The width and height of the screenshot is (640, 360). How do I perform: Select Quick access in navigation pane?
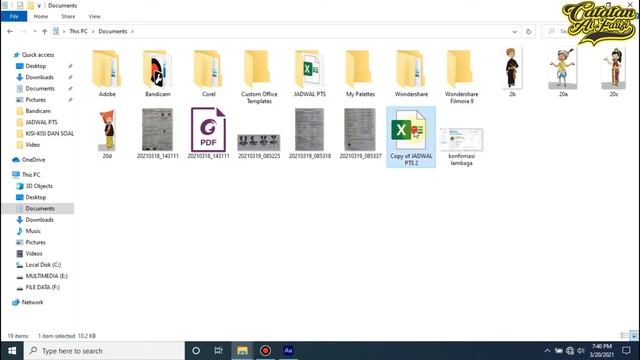(38, 55)
